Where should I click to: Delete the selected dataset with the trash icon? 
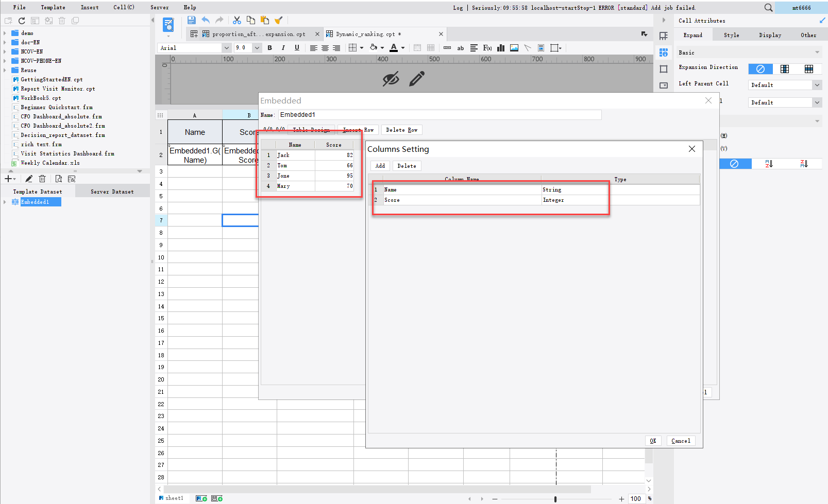coord(42,179)
